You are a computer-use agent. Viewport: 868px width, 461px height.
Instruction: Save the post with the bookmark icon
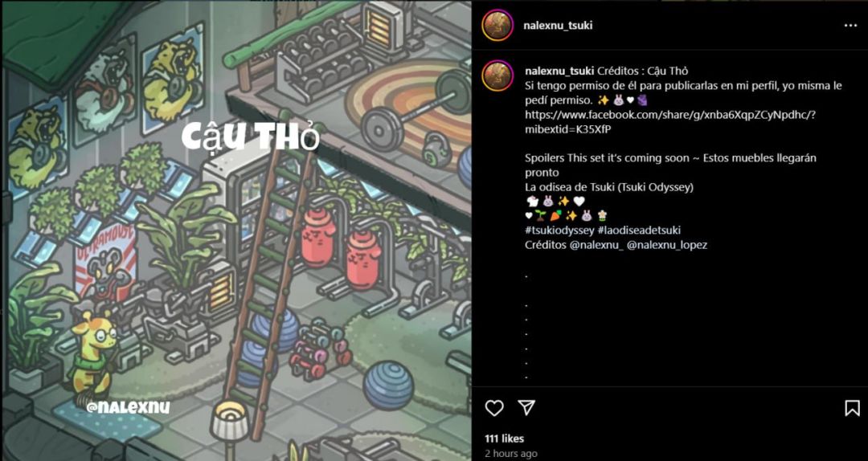[x=852, y=408]
